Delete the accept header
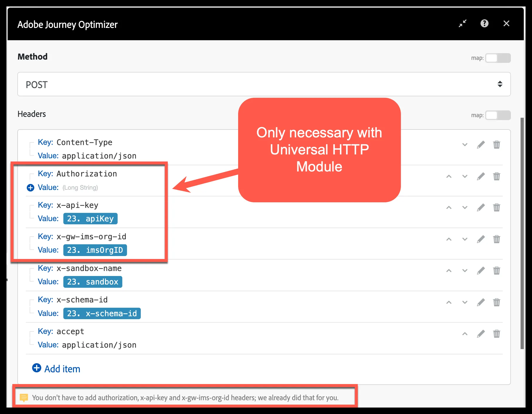 point(497,334)
